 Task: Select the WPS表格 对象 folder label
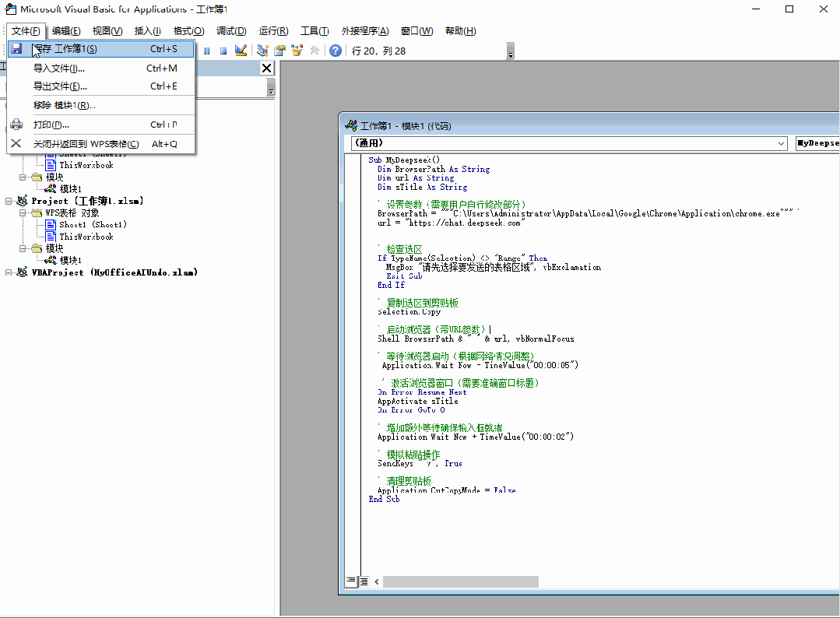click(72, 212)
